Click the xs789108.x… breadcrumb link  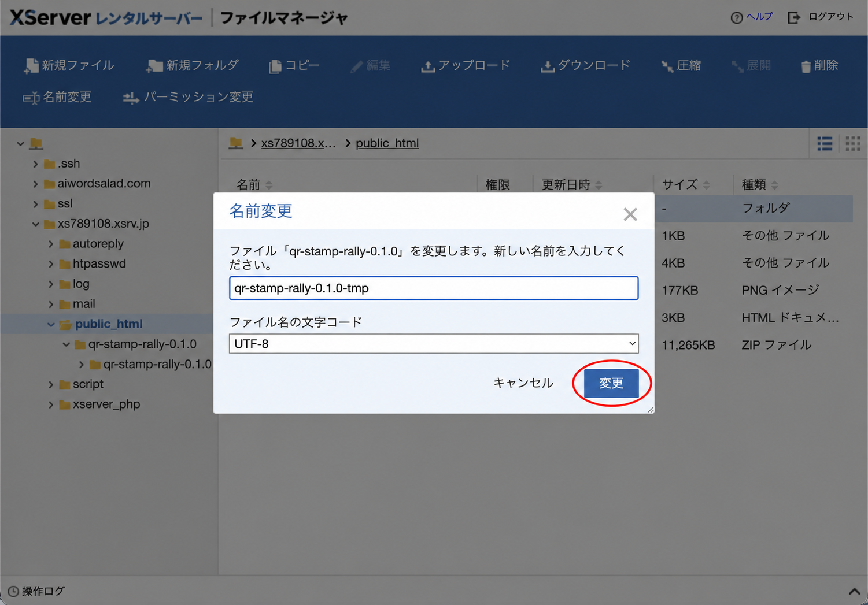298,143
